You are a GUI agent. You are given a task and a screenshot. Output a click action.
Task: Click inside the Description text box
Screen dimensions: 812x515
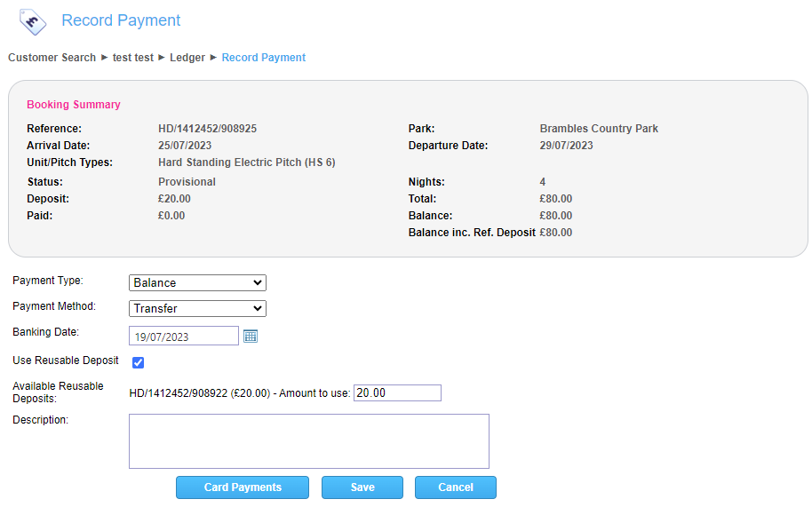308,440
